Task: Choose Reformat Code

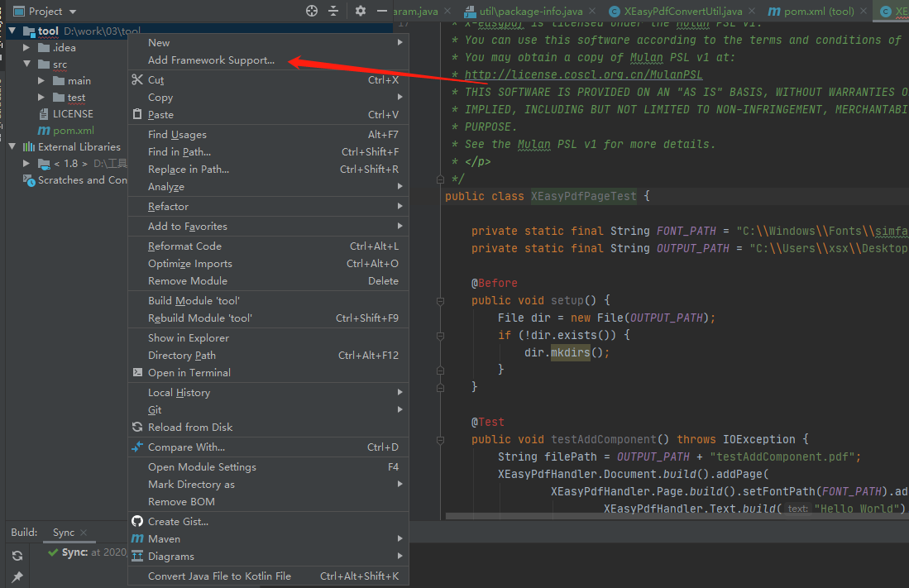Action: [268, 246]
